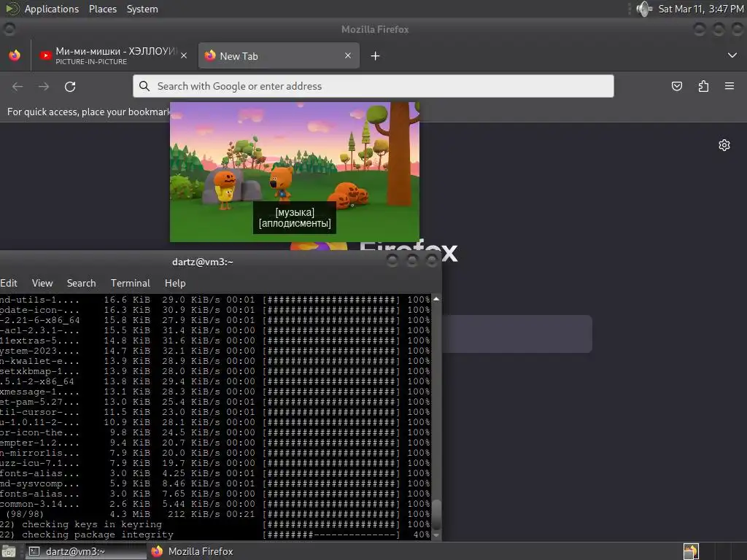Viewport: 747px width, 560px height.
Task: Open new tab personalize gear icon
Action: [724, 145]
